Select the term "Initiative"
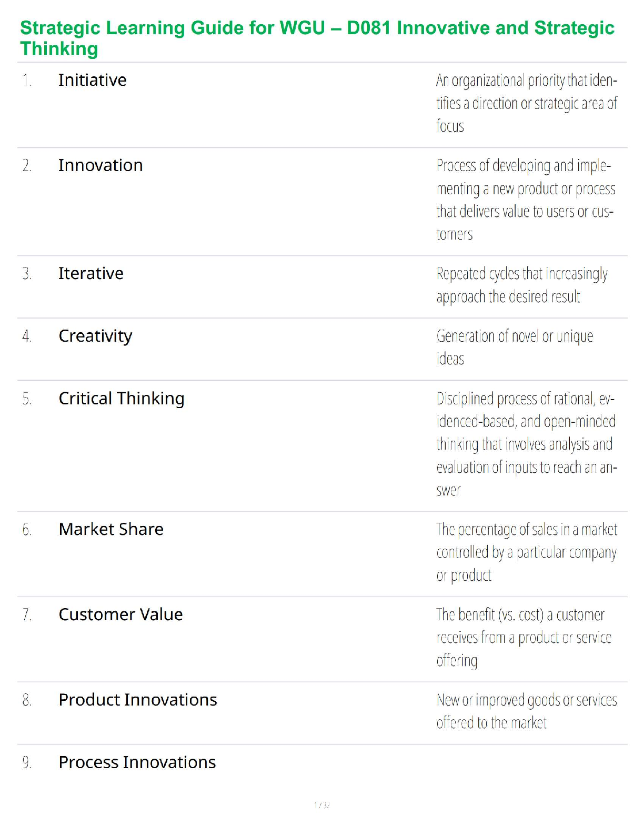The image size is (644, 834). point(93,80)
